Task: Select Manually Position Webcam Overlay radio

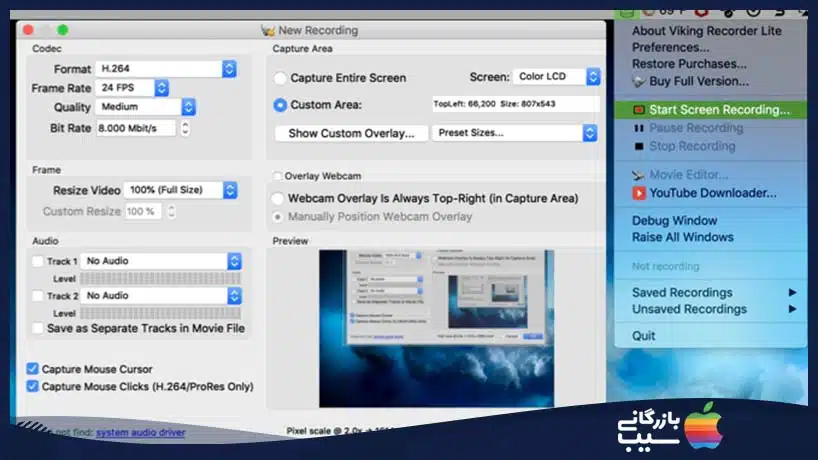Action: click(x=278, y=216)
